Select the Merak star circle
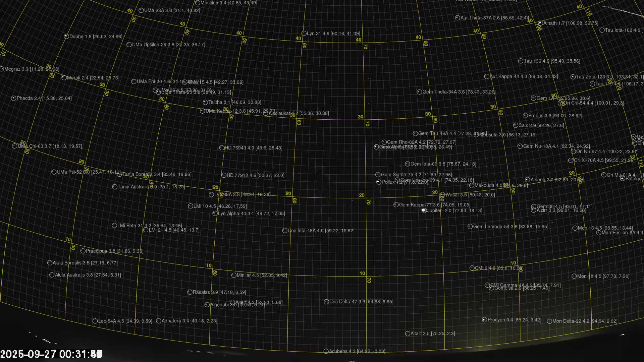This screenshot has height=362, width=644. 64,78
